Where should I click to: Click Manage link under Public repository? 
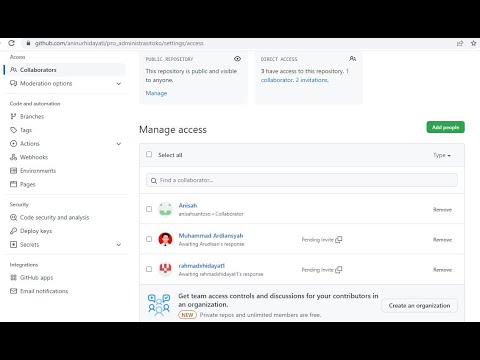tap(156, 93)
